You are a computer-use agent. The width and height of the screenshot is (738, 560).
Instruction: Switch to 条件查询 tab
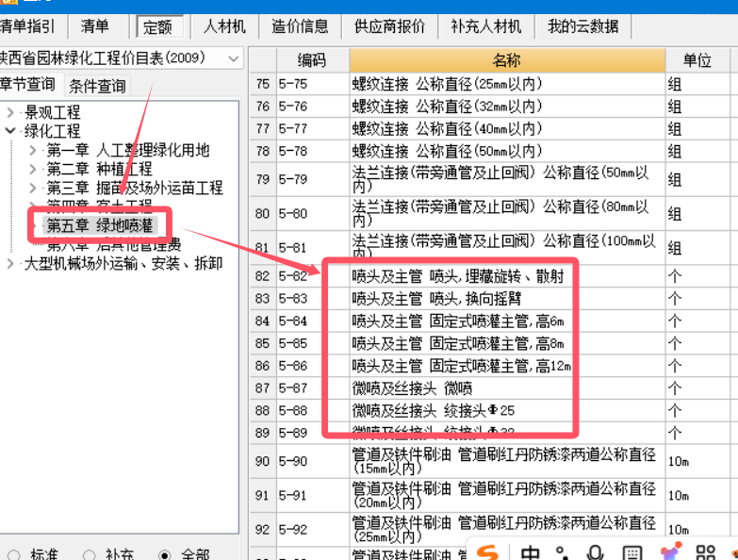[97, 86]
